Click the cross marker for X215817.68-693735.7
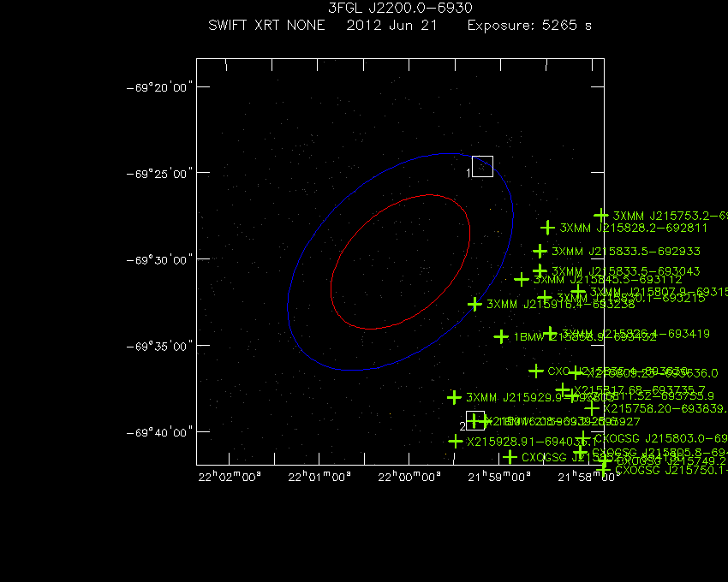 (562, 390)
